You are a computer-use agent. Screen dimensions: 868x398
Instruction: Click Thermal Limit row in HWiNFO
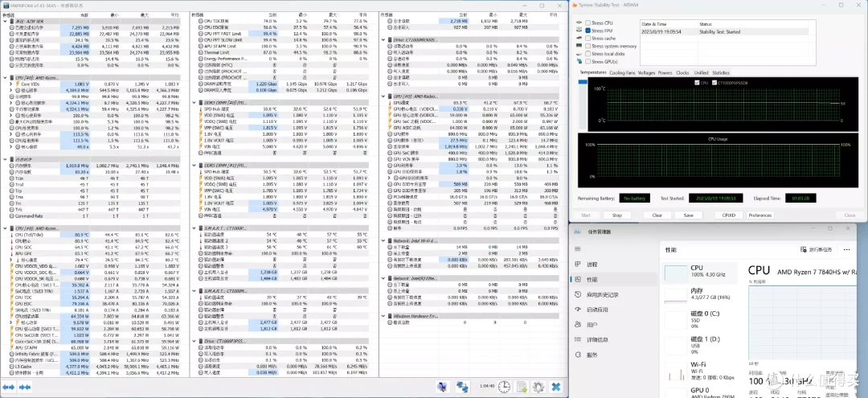pyautogui.click(x=280, y=52)
